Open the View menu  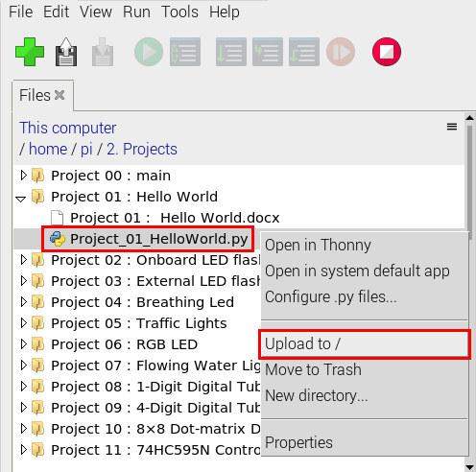pyautogui.click(x=96, y=12)
